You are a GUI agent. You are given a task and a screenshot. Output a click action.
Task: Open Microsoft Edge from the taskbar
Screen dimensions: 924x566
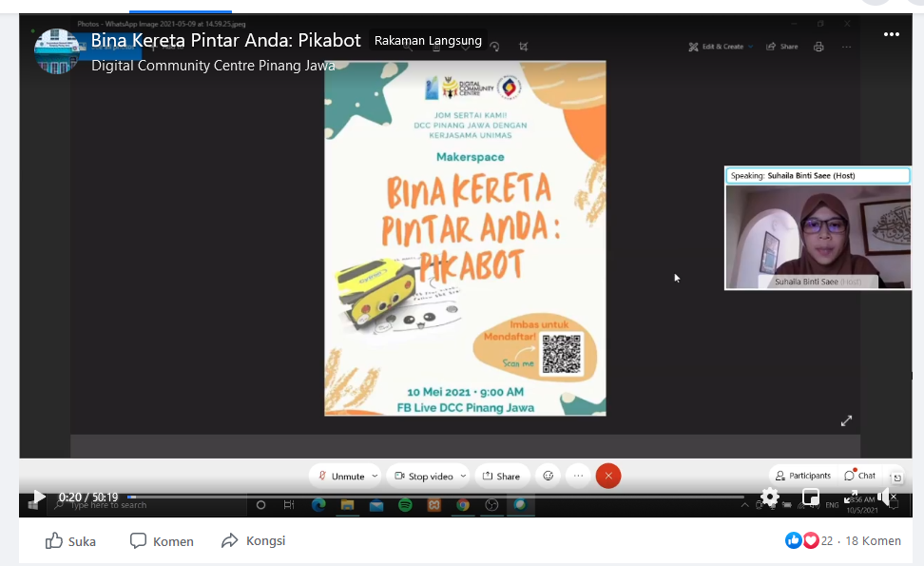[x=318, y=505]
